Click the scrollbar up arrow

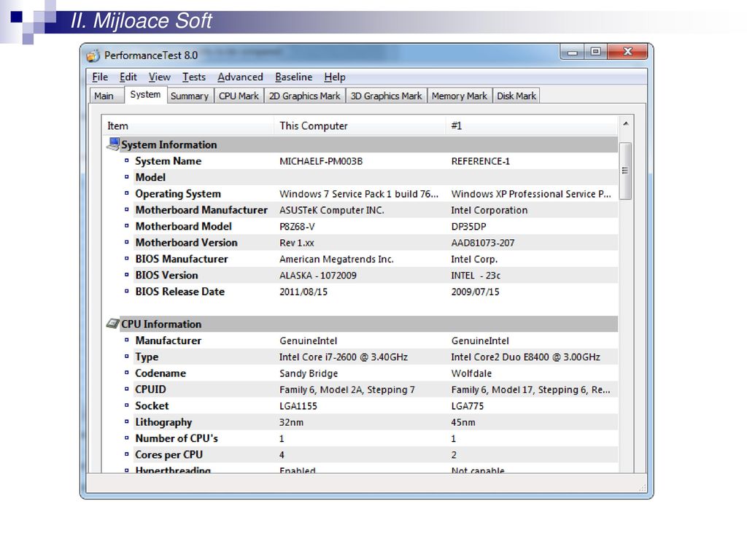[x=626, y=124]
